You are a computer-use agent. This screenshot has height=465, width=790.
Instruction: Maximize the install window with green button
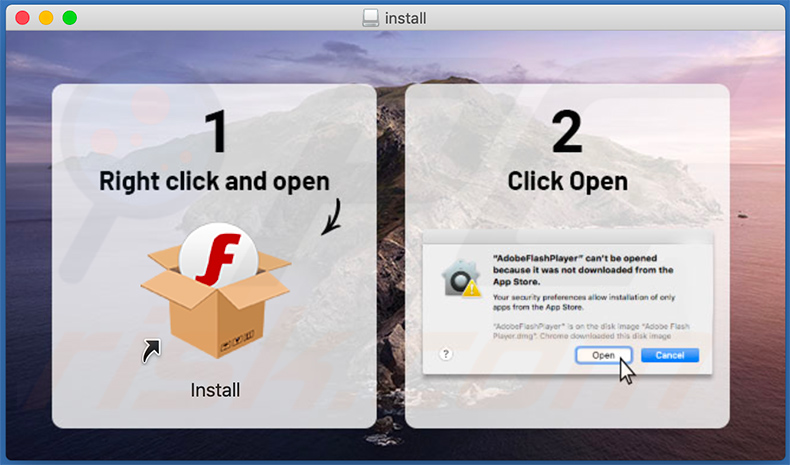(x=70, y=18)
